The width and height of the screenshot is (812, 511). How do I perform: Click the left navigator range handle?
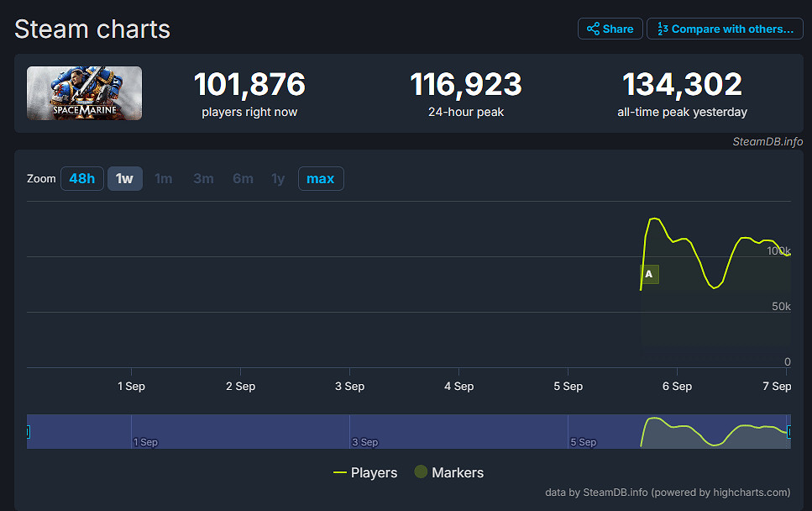tap(28, 432)
